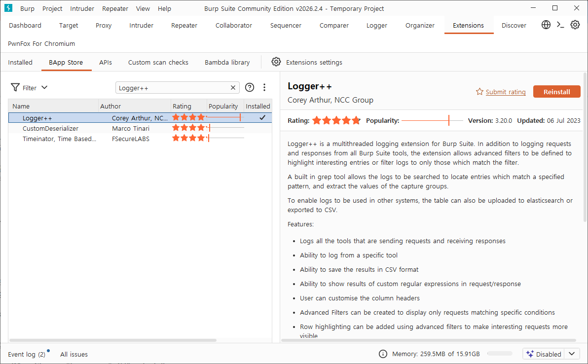Select the Logger++ row
The image size is (588, 364).
(x=140, y=118)
